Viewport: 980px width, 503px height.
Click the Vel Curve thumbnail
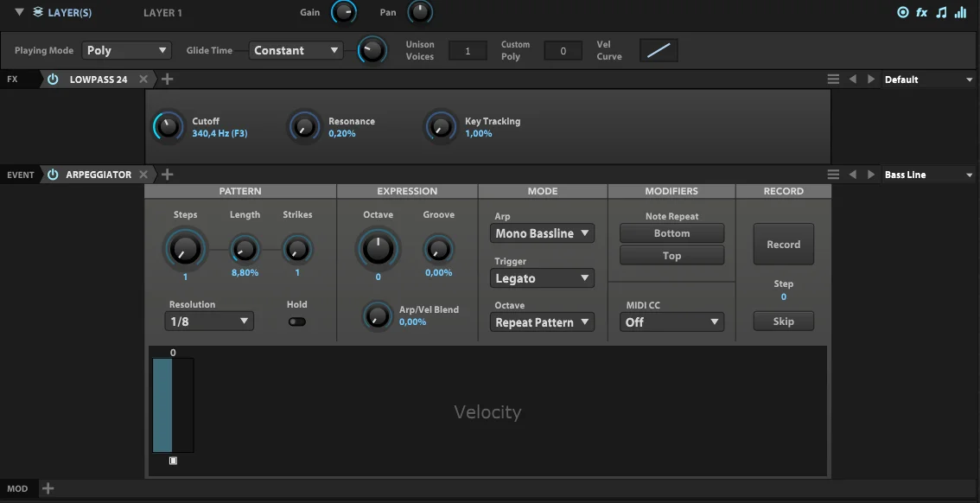pos(659,51)
